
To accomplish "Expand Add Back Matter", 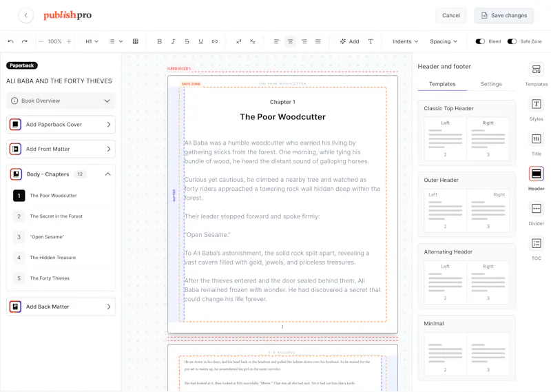I will tap(61, 307).
